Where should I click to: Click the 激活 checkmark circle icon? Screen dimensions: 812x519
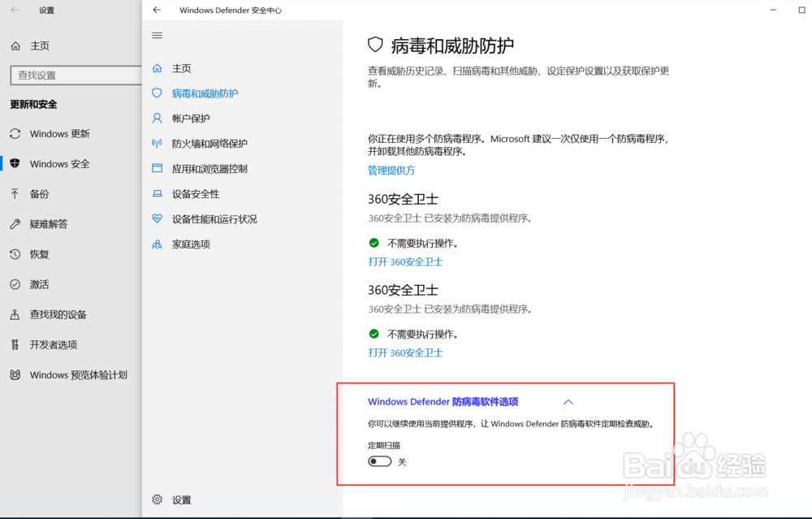click(15, 284)
